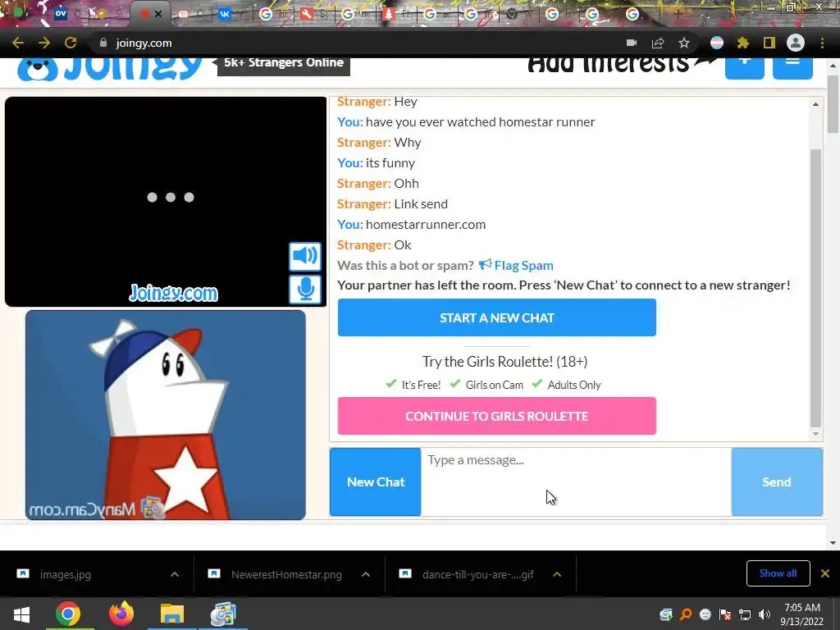
Task: Click the Chrome taskbar icon
Action: pos(68,614)
